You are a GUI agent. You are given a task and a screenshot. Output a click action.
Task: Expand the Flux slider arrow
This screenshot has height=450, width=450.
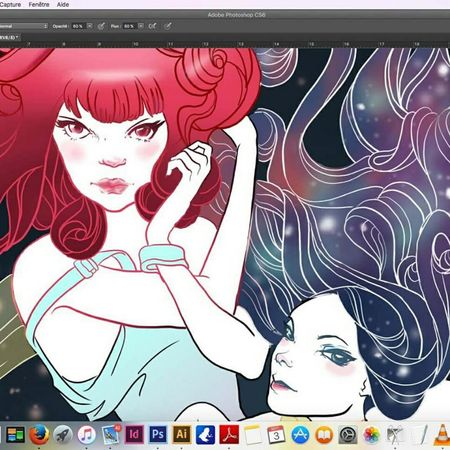tap(141, 26)
